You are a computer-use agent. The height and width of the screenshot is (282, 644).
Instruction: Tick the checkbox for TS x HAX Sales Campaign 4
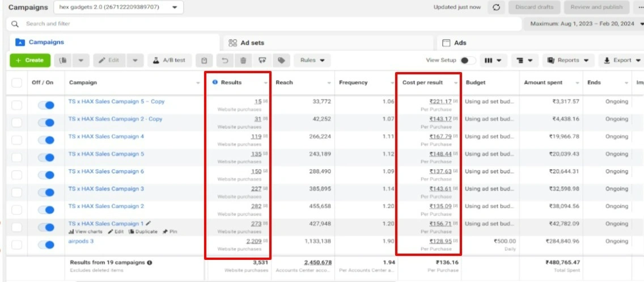[x=17, y=140]
